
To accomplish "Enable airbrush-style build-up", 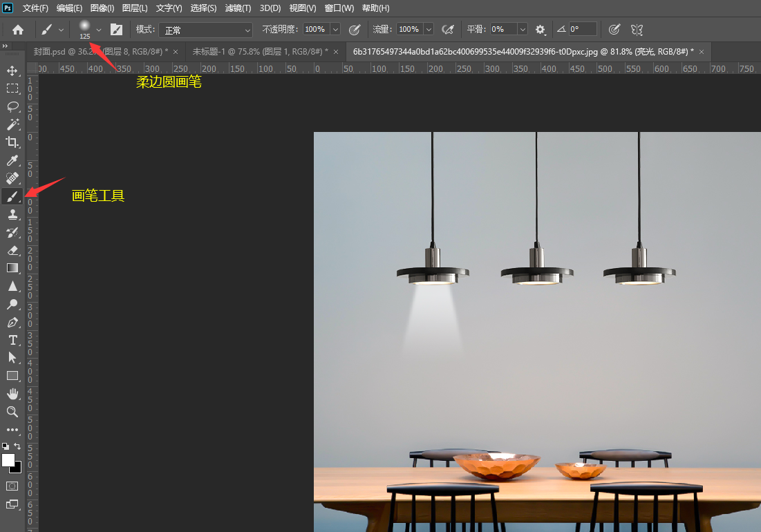I will pyautogui.click(x=448, y=30).
